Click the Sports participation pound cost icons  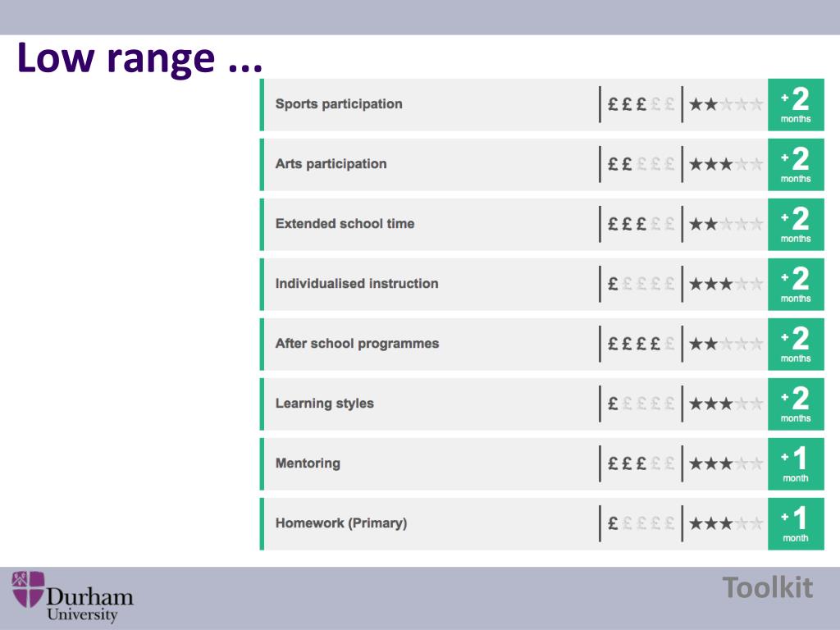641,104
